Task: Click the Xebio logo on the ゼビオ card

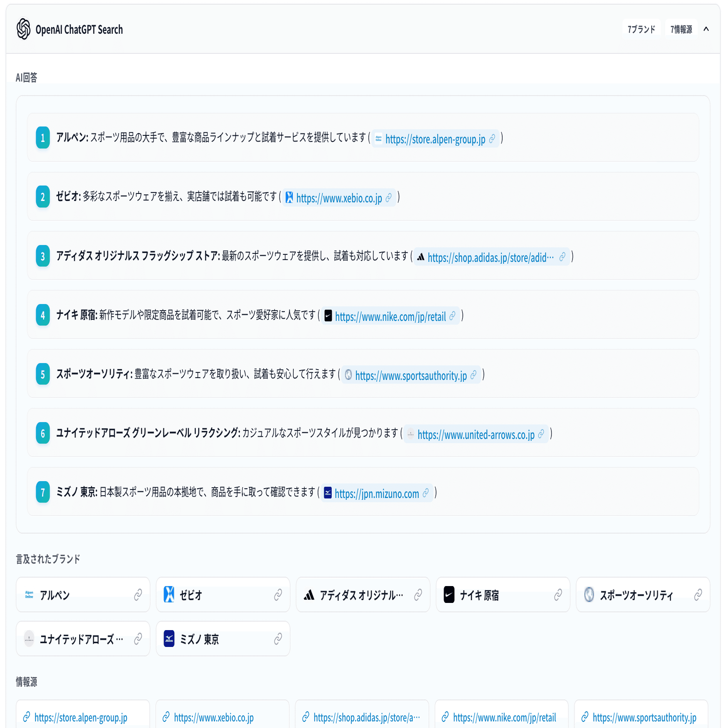Action: coord(169,594)
